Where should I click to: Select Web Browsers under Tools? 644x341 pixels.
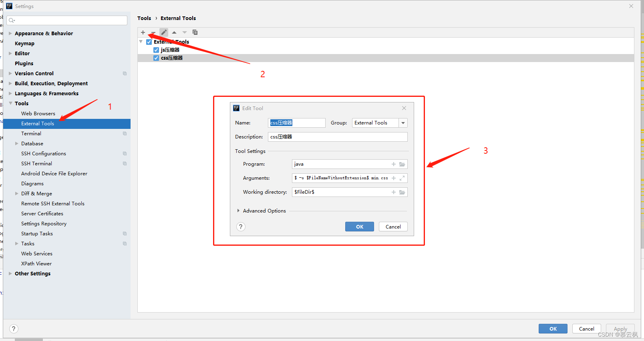(x=38, y=114)
